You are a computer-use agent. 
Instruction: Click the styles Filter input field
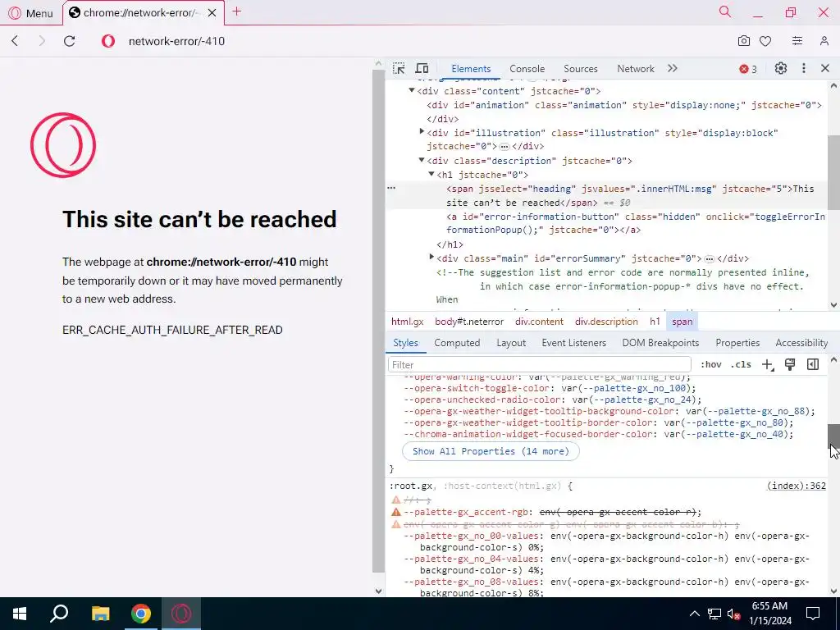point(540,365)
